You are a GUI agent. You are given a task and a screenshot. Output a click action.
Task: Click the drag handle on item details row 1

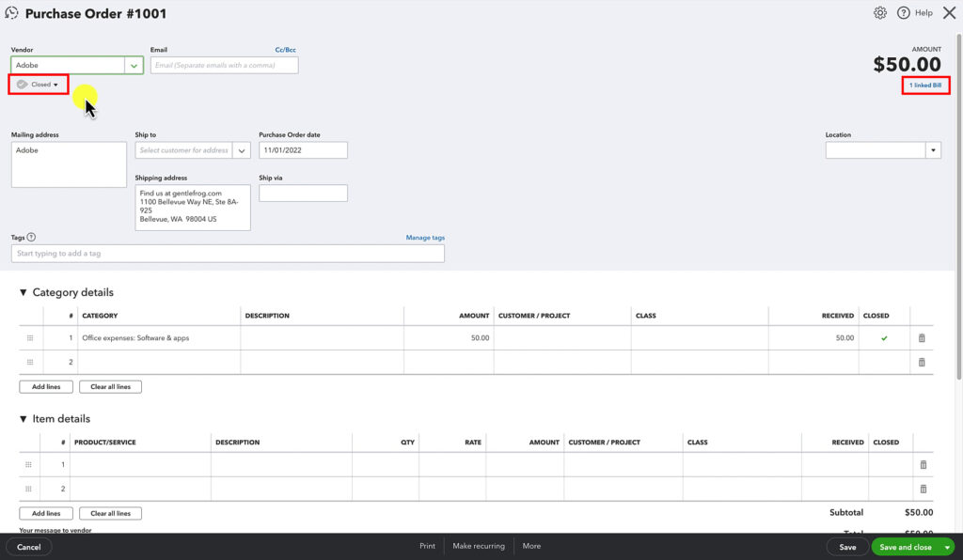(29, 464)
